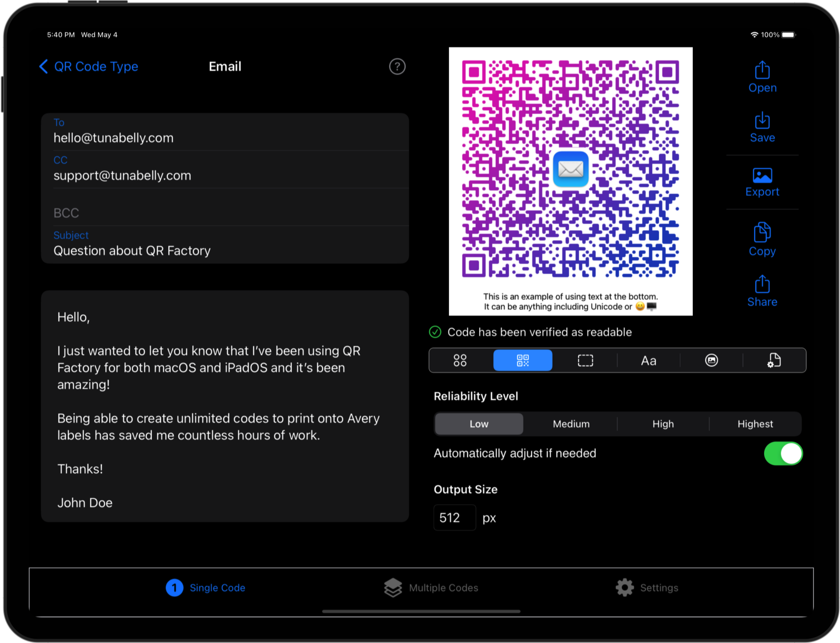Open the Settings tab at the bottom
This screenshot has width=840, height=643.
646,588
